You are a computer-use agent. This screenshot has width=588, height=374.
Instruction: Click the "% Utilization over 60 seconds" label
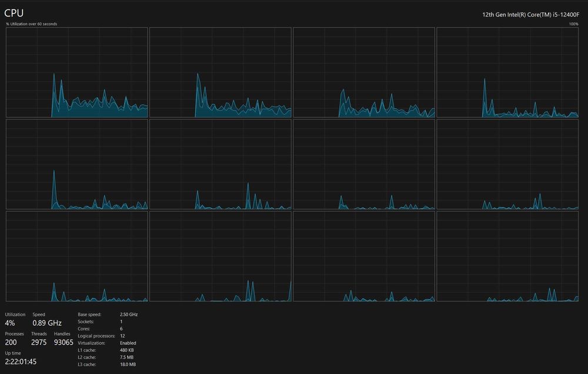(32, 24)
